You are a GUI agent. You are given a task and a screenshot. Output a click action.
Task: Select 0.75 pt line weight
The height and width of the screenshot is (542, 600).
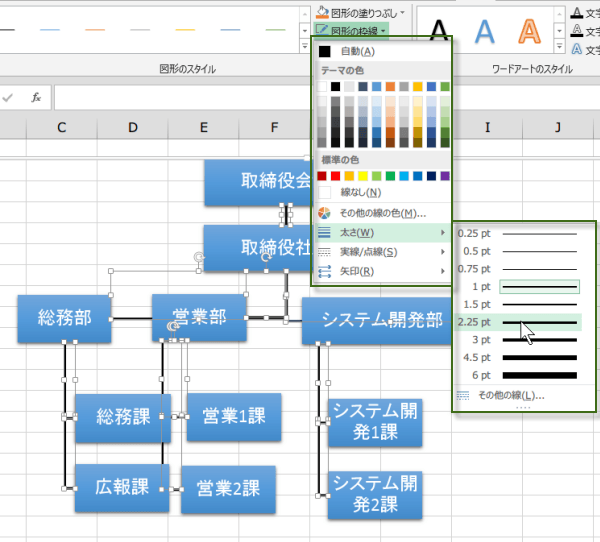pyautogui.click(x=518, y=269)
